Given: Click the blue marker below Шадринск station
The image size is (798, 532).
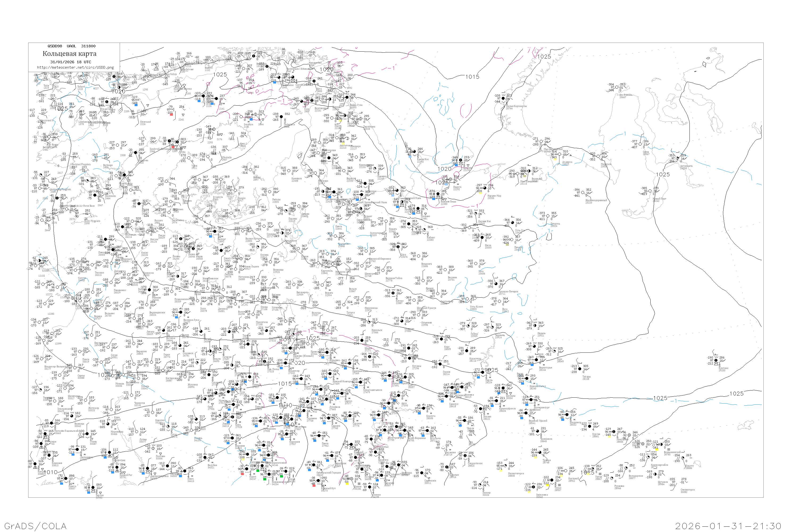Looking at the screenshot, I should point(563,420).
